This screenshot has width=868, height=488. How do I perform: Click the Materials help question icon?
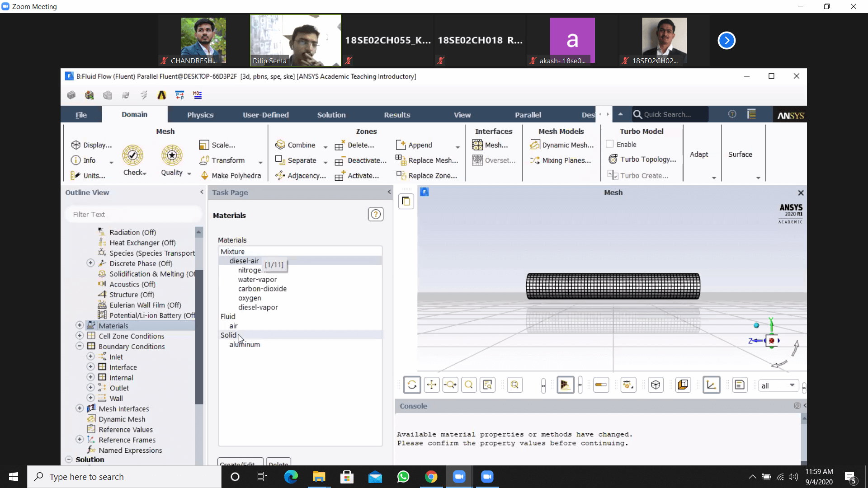[375, 214]
